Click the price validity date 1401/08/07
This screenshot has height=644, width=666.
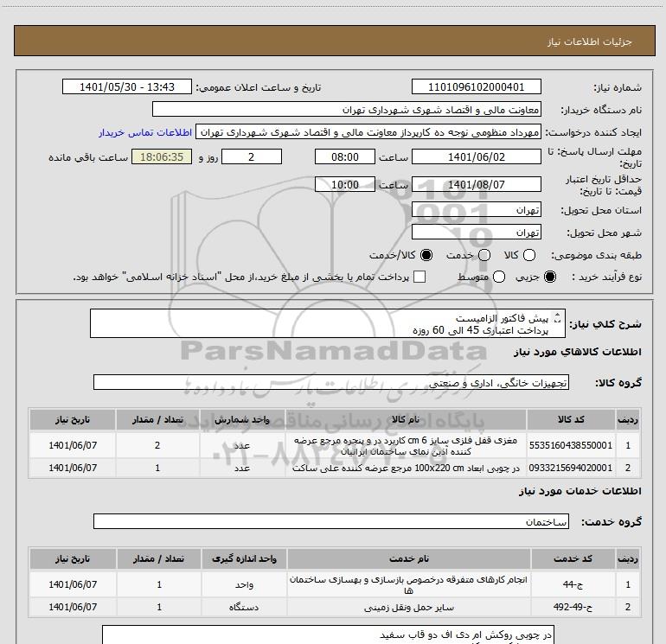[x=476, y=184]
